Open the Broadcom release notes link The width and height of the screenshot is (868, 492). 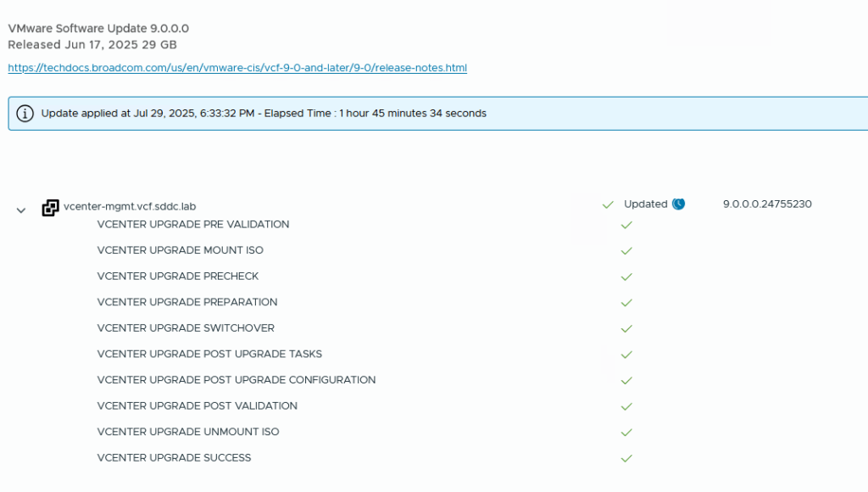click(237, 68)
